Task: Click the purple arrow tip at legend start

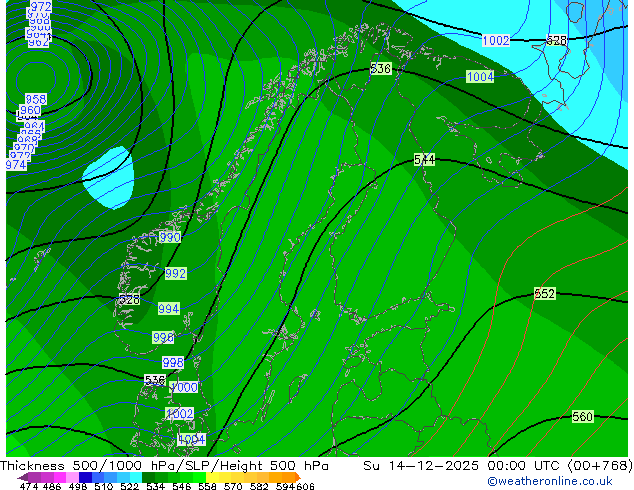Action: 22,477
